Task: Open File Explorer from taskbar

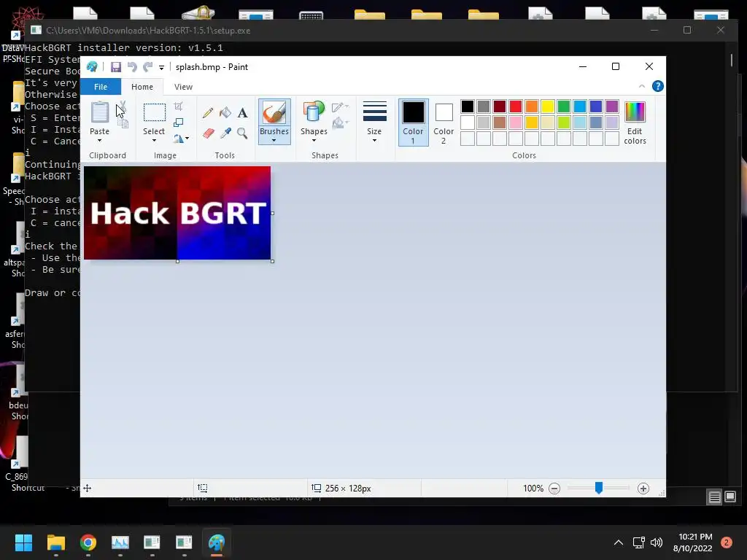Action: point(55,542)
